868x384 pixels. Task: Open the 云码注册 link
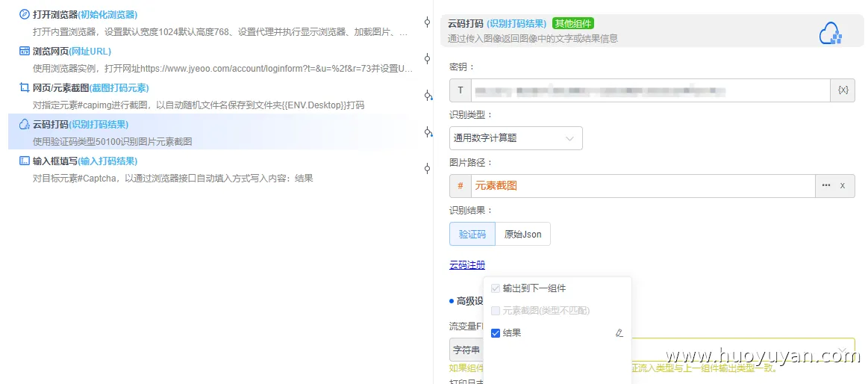[x=467, y=265]
